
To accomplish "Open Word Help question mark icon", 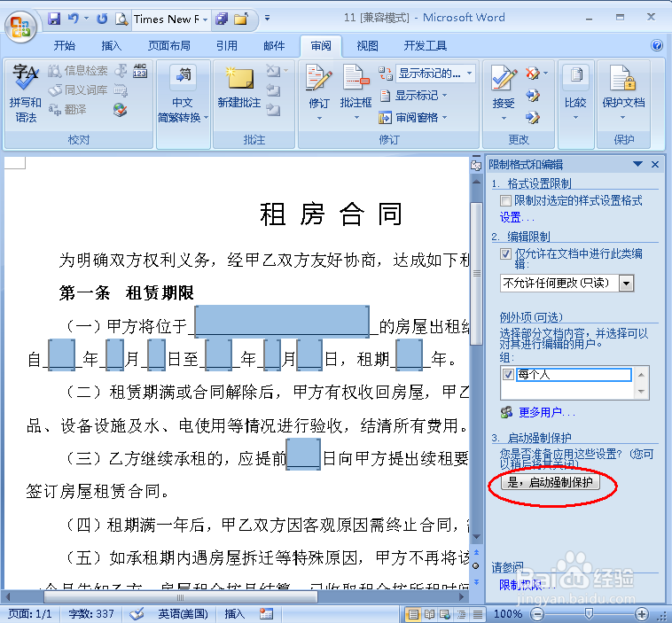I will point(657,45).
